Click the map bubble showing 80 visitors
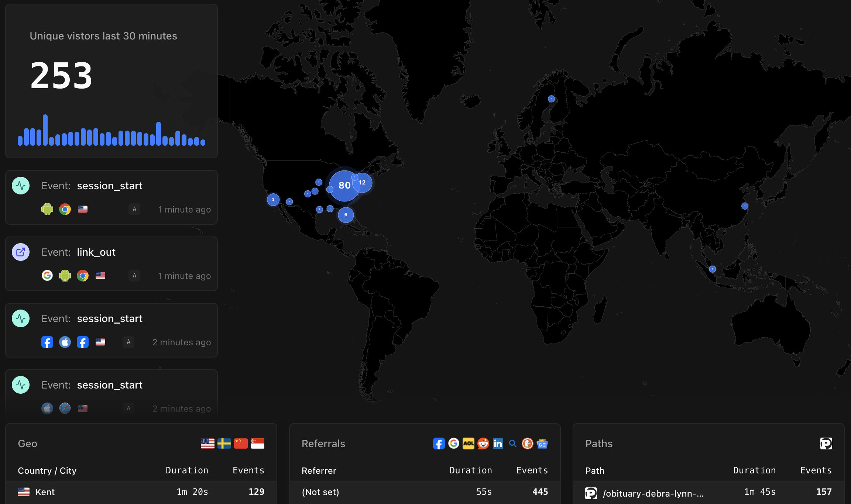 pos(344,186)
